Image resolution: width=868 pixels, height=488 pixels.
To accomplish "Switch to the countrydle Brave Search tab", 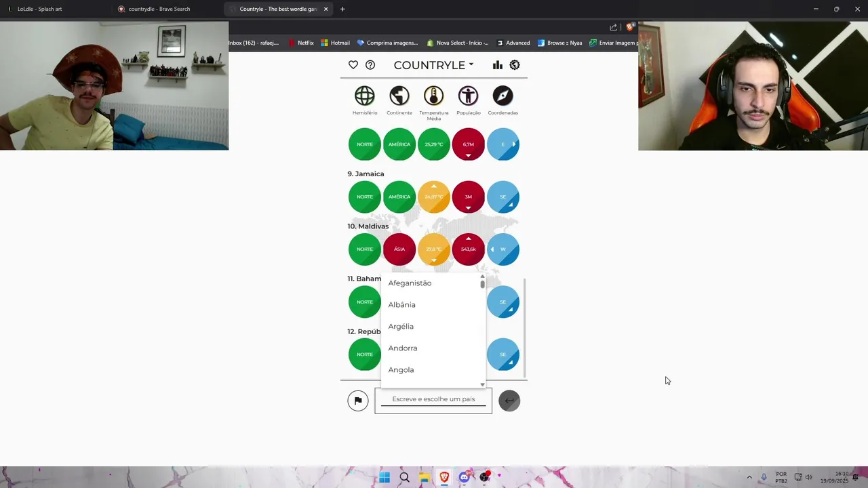I will pyautogui.click(x=166, y=9).
